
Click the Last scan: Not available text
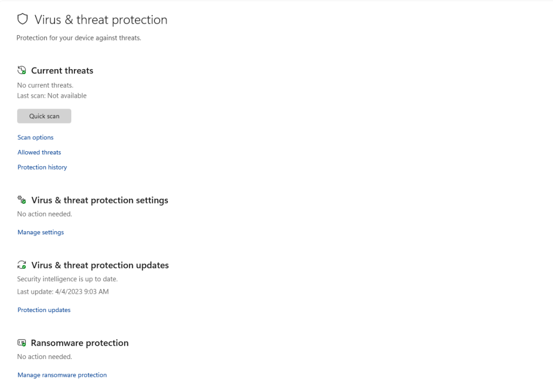pyautogui.click(x=52, y=96)
